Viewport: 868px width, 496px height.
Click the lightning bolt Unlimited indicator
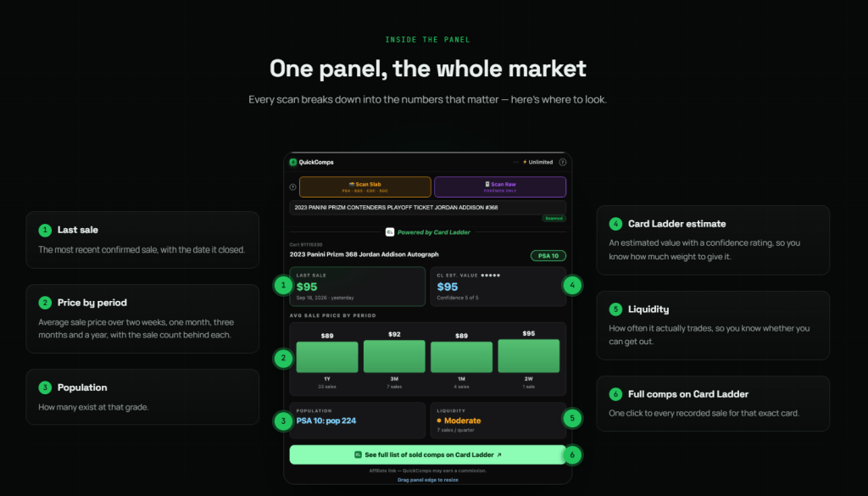(x=537, y=162)
